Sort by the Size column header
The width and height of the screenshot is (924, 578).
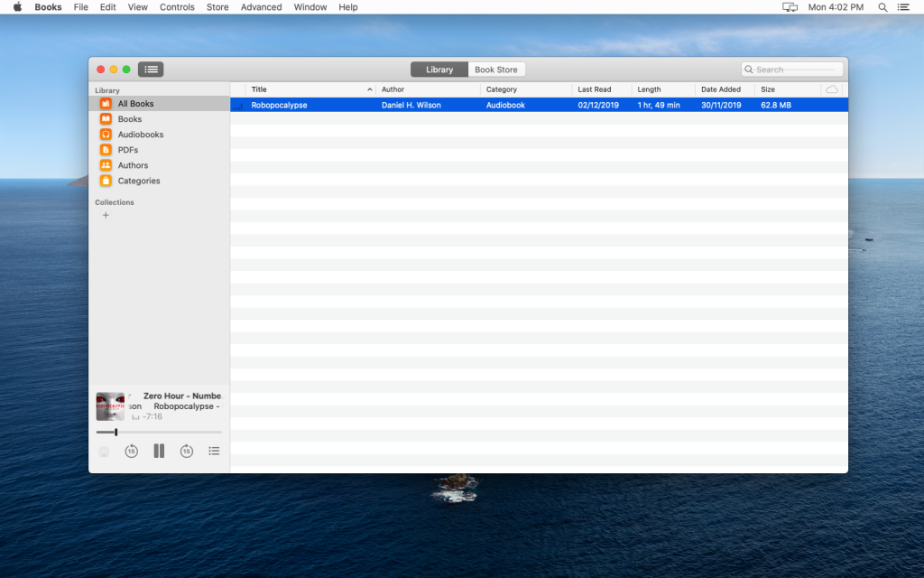(787, 89)
